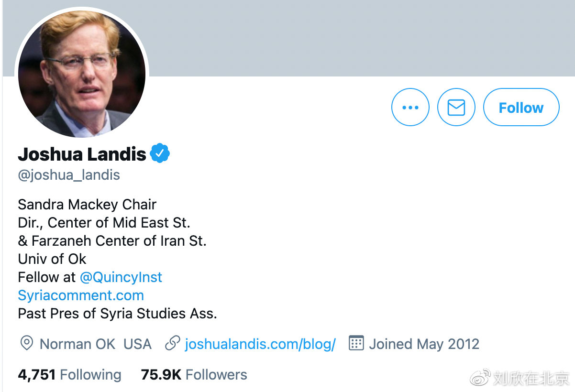Click the Weibo logo watermark
This screenshot has height=392, width=575.
pos(480,377)
